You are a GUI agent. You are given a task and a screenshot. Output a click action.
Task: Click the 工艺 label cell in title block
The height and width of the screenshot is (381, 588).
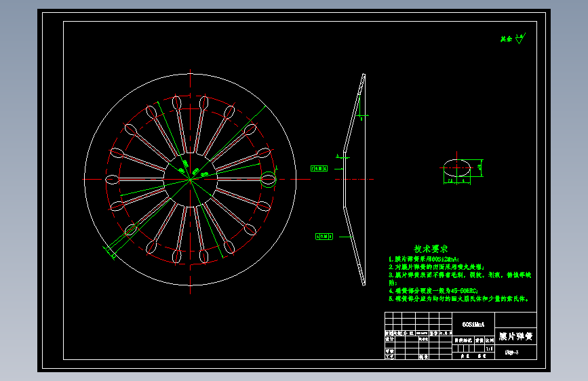pyautogui.click(x=389, y=357)
